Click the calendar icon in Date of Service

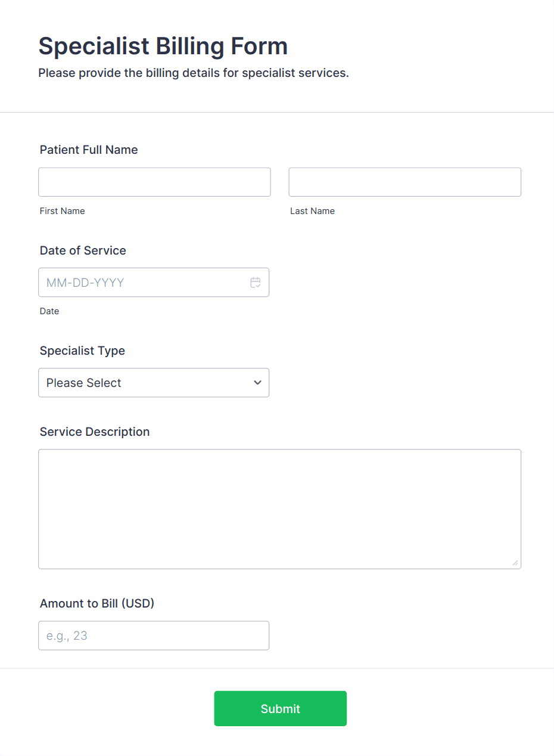256,282
